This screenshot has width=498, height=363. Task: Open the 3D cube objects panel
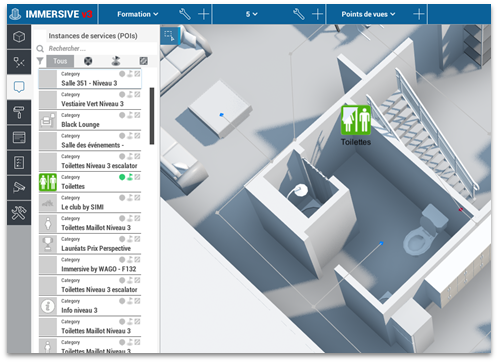pos(19,36)
